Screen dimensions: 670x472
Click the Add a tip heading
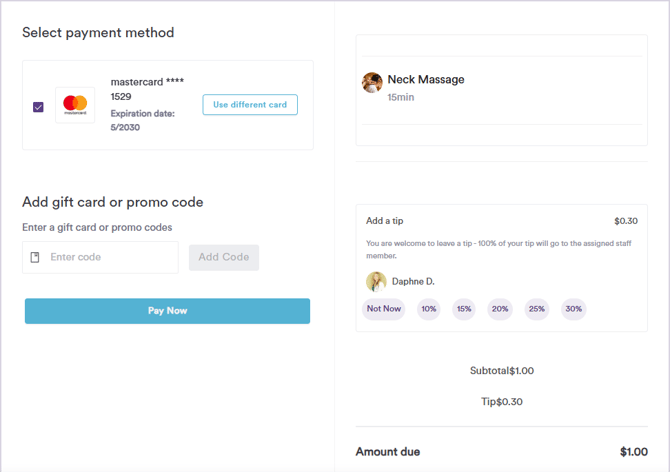pyautogui.click(x=385, y=221)
